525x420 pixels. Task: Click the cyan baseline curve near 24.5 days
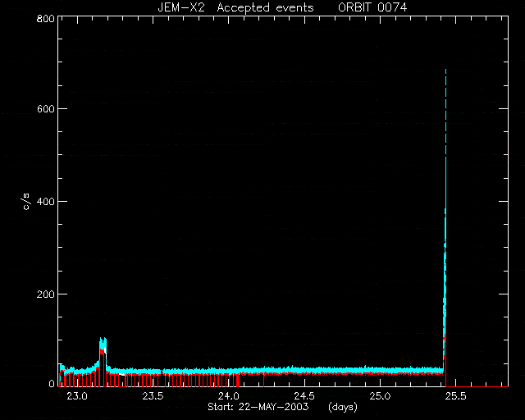tap(304, 369)
